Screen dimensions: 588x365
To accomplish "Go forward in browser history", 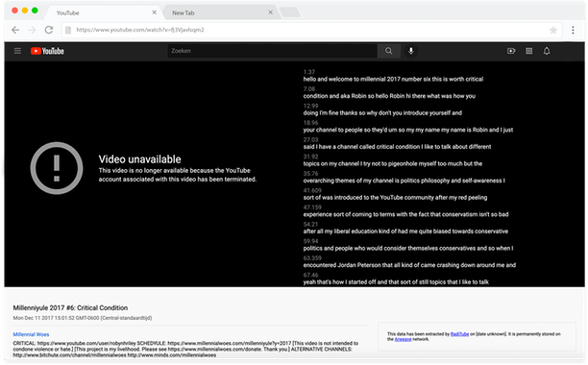I will point(33,30).
